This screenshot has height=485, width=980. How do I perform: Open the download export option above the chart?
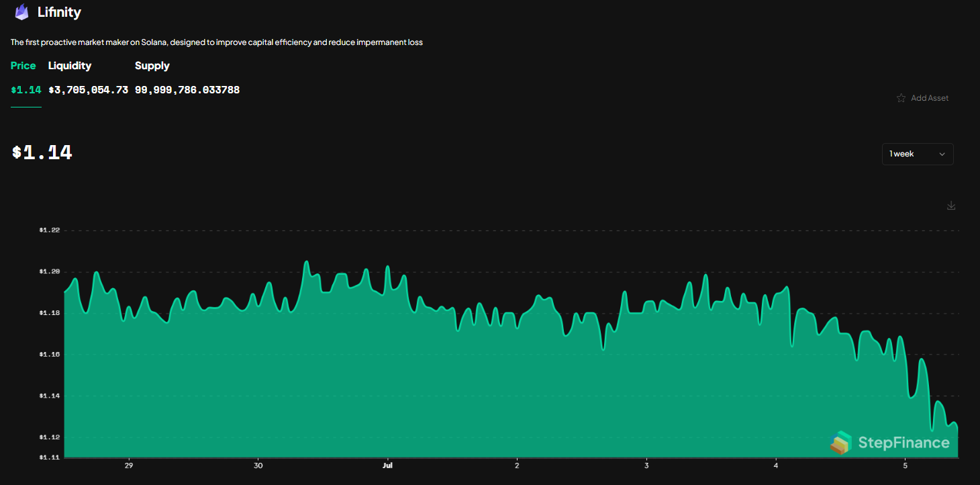(951, 206)
